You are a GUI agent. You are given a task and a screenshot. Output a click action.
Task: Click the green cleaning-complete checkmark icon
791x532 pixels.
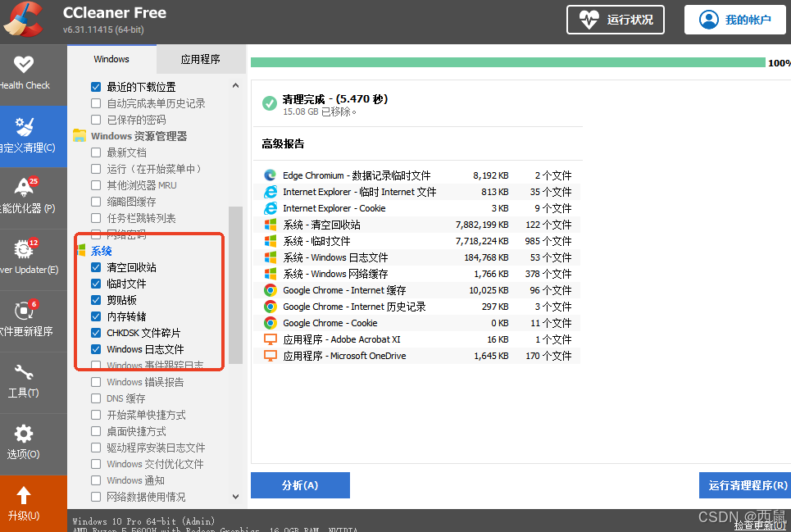[270, 103]
